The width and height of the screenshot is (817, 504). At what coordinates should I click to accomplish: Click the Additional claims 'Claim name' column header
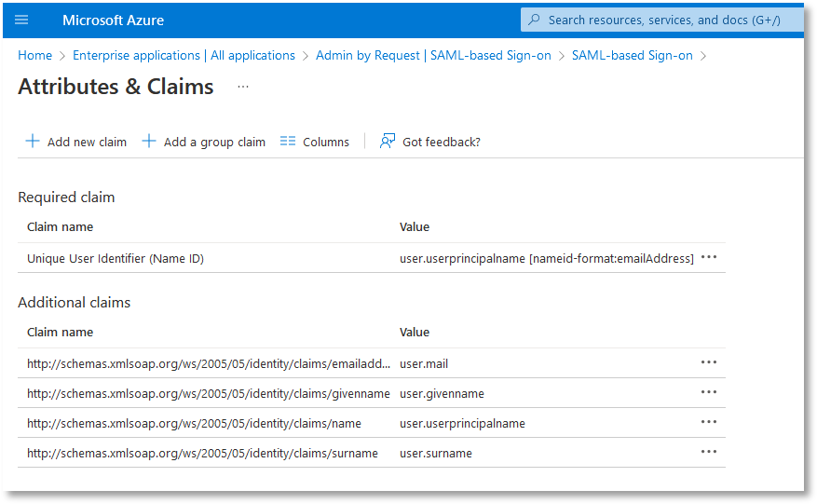point(60,332)
